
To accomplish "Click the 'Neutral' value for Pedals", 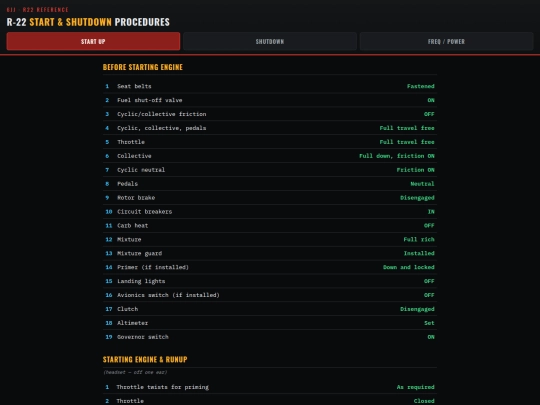I will click(422, 184).
